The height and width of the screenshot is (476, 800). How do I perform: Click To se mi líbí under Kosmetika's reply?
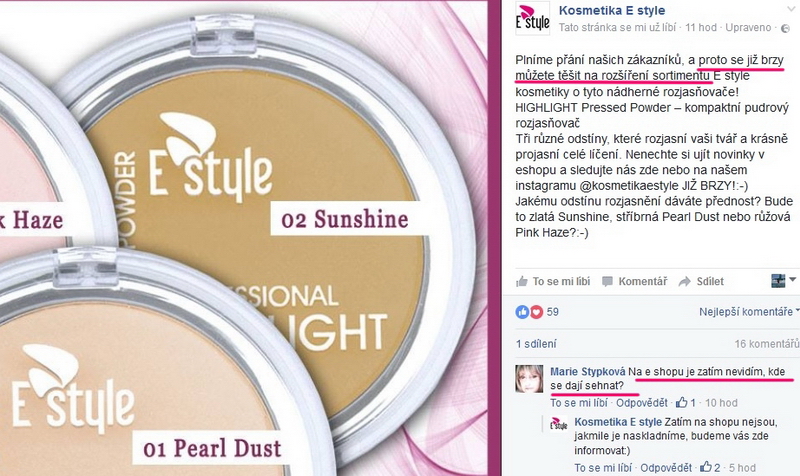tap(603, 468)
